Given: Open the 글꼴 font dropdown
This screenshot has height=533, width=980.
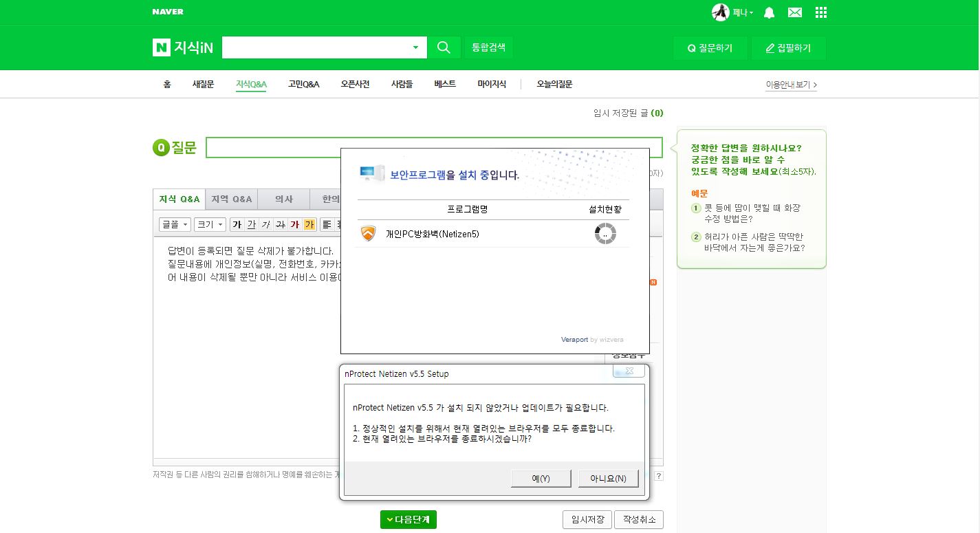Looking at the screenshot, I should [x=175, y=224].
